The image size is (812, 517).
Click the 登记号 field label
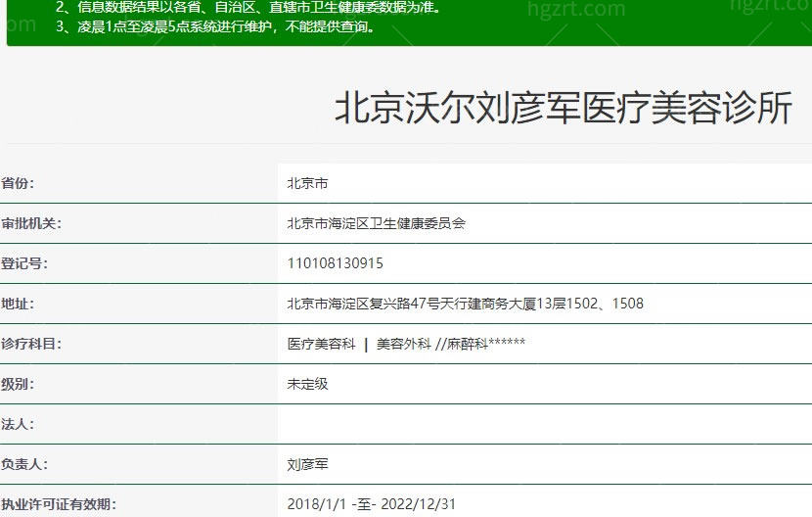click(23, 263)
